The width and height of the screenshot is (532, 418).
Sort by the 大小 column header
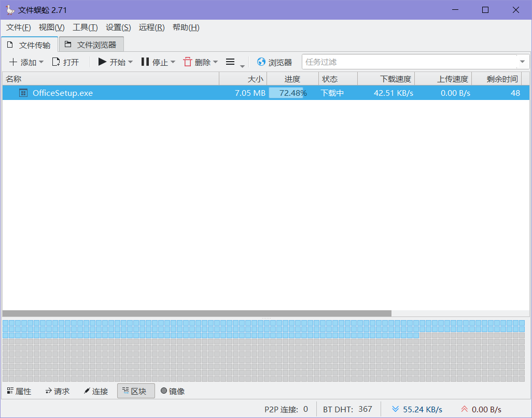[x=243, y=79]
